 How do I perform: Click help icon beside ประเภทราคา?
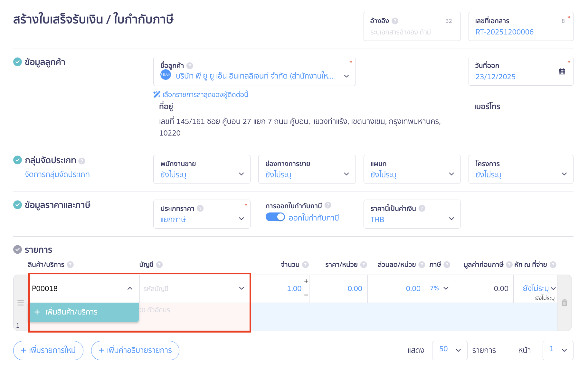pyautogui.click(x=200, y=208)
